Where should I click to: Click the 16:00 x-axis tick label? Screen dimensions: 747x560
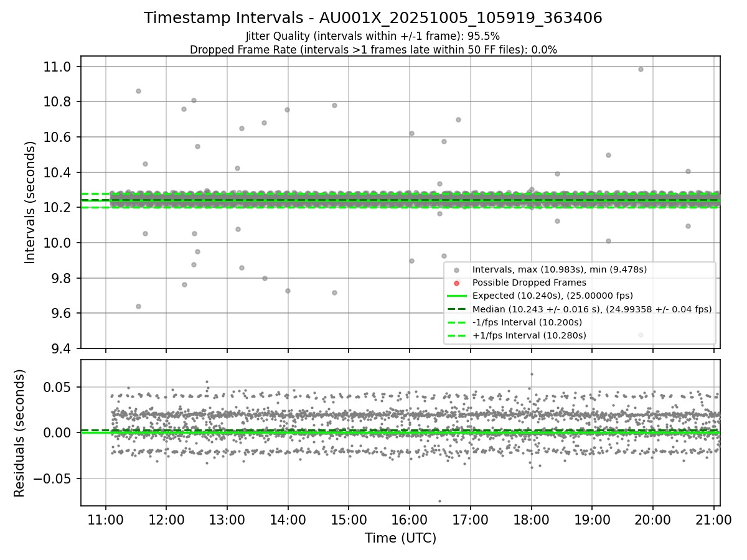[x=410, y=520]
